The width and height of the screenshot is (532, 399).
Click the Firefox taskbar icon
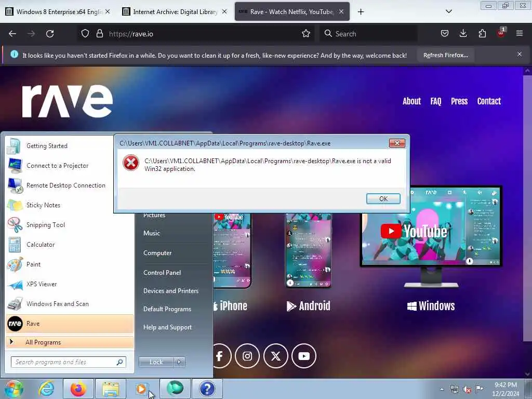(78, 389)
